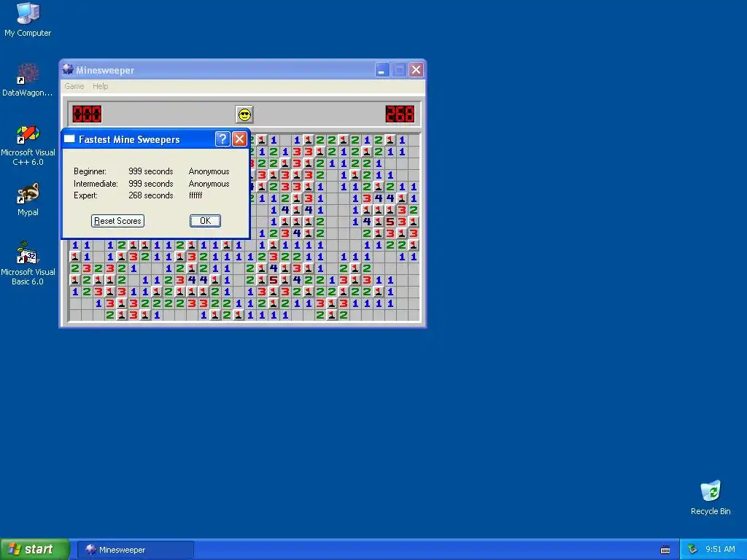Select the DataWagon desktop shortcut

28,79
